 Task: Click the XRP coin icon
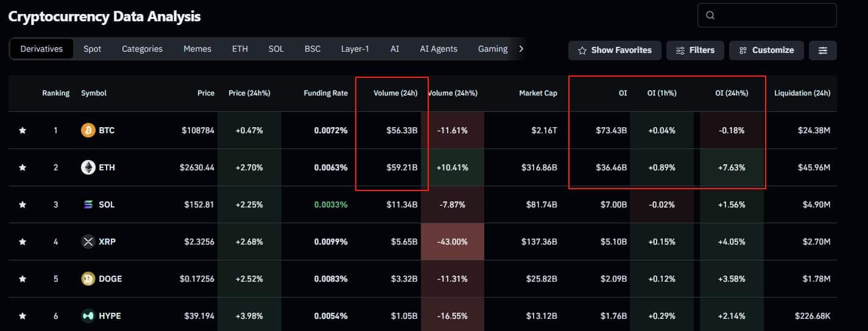[88, 242]
